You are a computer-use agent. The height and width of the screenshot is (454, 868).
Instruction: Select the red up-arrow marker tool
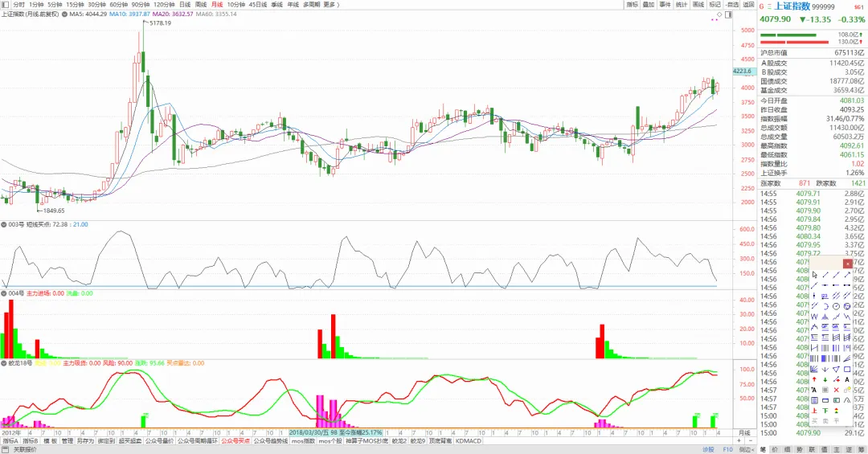coord(814,379)
